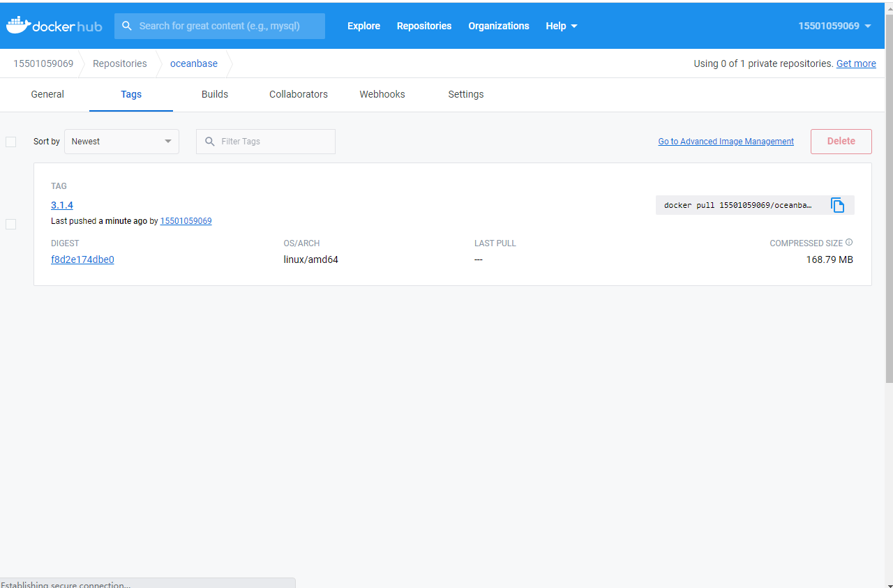Click the 168.79 MB size value
The image size is (893, 588).
pyautogui.click(x=830, y=259)
